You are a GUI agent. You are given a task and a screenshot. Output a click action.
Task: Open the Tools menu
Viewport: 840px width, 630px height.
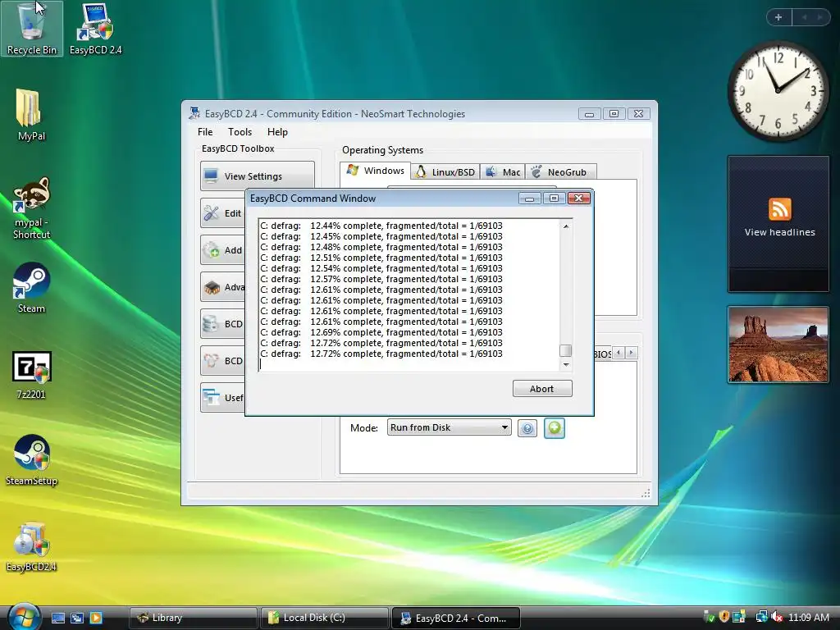point(240,132)
